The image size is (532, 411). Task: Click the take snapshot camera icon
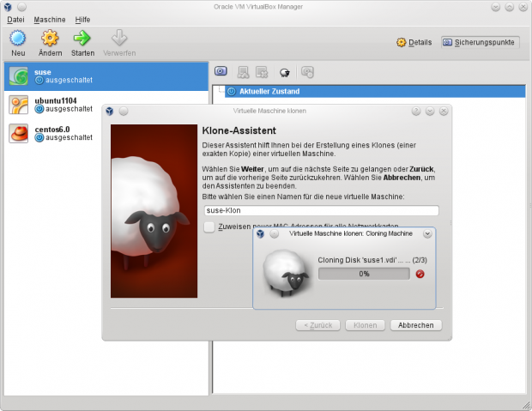coord(221,72)
